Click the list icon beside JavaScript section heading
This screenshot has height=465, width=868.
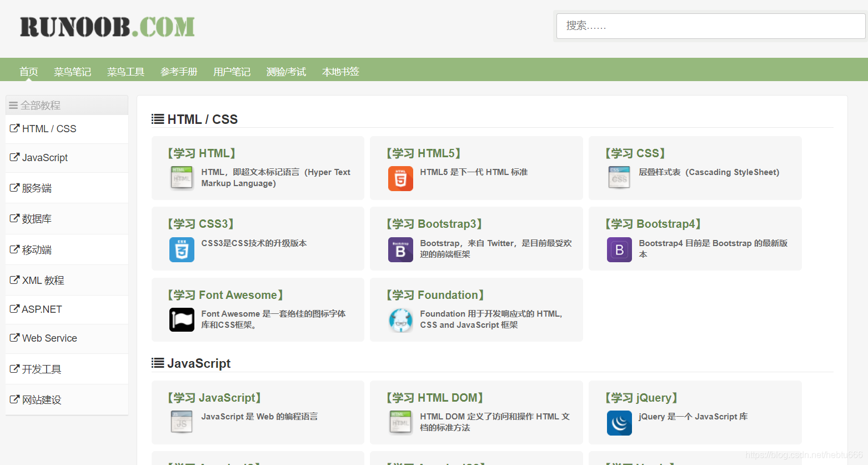[x=158, y=363]
